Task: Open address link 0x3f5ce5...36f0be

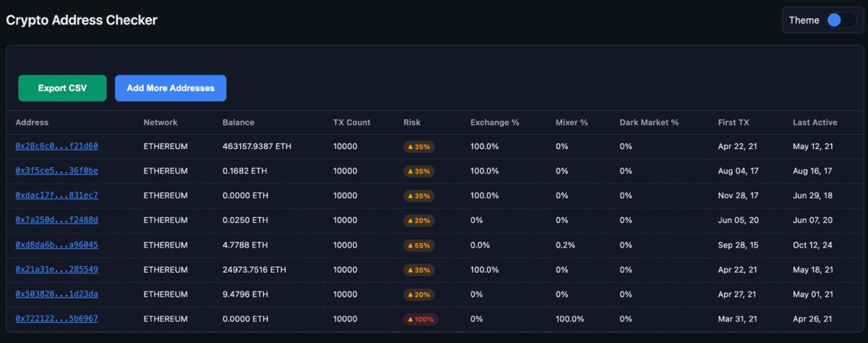Action: [x=56, y=171]
